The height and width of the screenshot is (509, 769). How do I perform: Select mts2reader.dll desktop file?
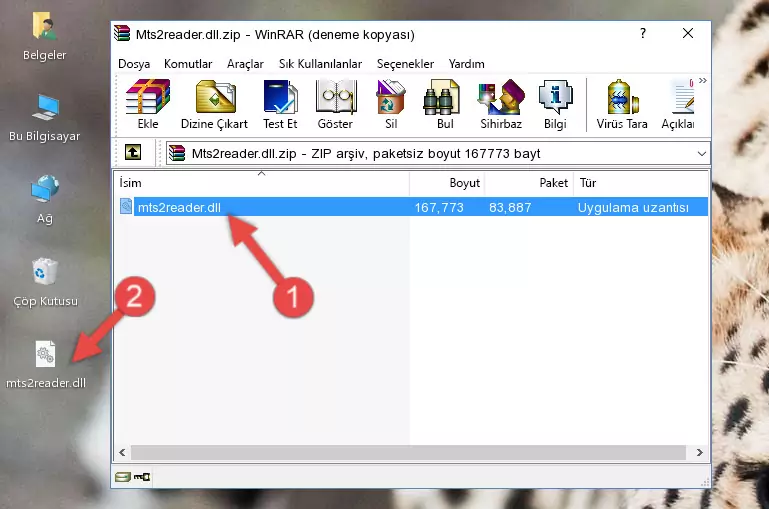46,365
